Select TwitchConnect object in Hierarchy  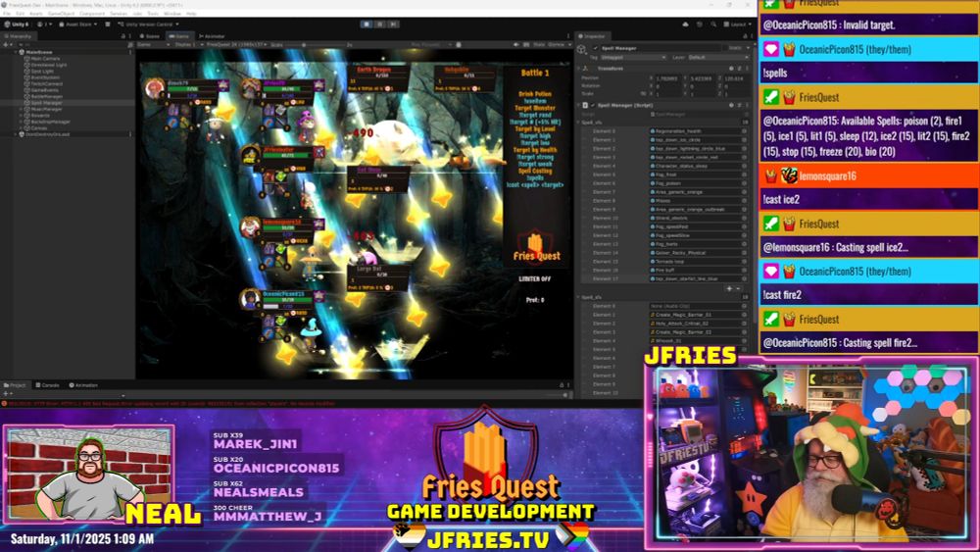(x=46, y=83)
